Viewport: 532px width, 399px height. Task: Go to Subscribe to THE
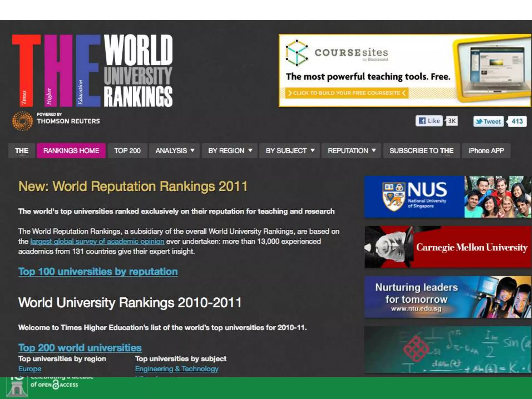click(421, 151)
